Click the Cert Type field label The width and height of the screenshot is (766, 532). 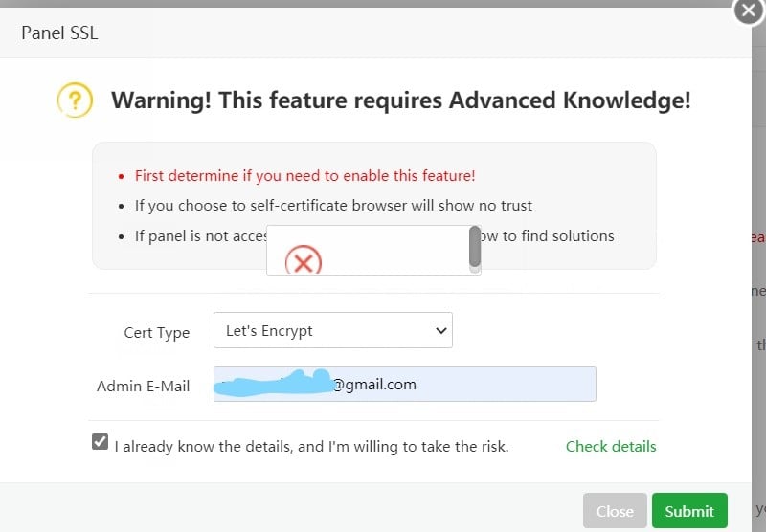pyautogui.click(x=157, y=333)
